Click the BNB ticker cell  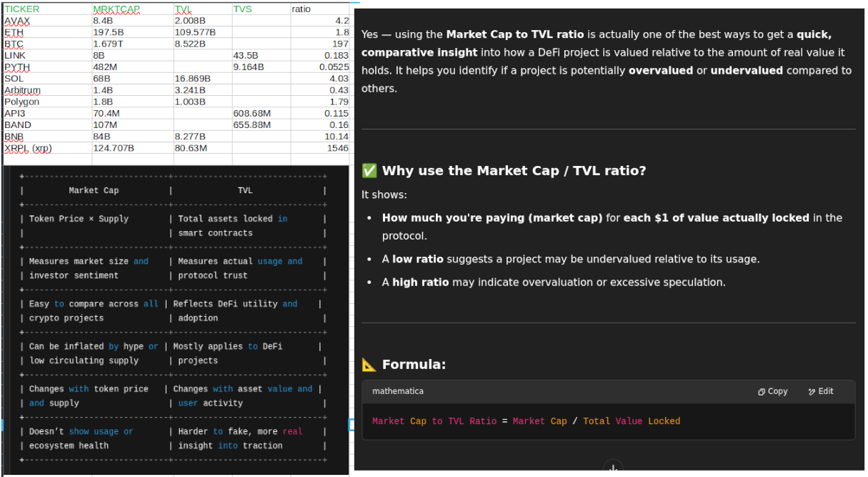tap(47, 136)
